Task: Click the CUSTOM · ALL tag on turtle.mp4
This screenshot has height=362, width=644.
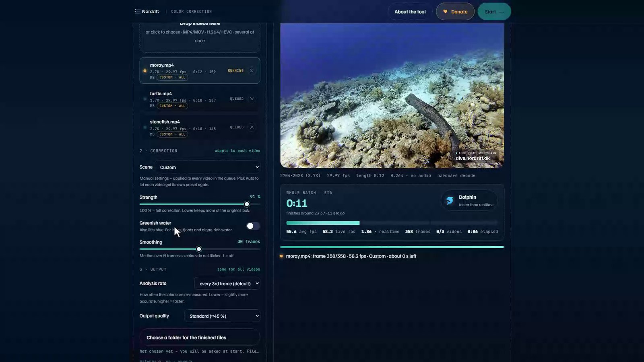Action: (172, 106)
